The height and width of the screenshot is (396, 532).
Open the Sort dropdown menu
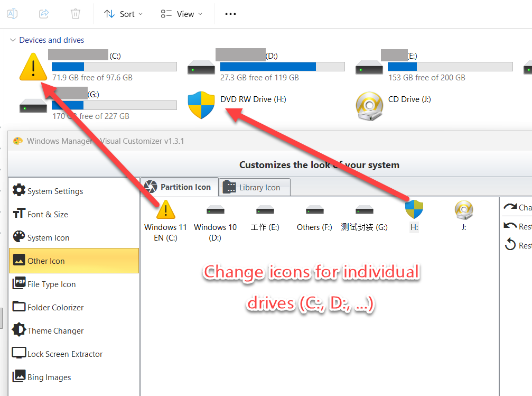pyautogui.click(x=123, y=14)
